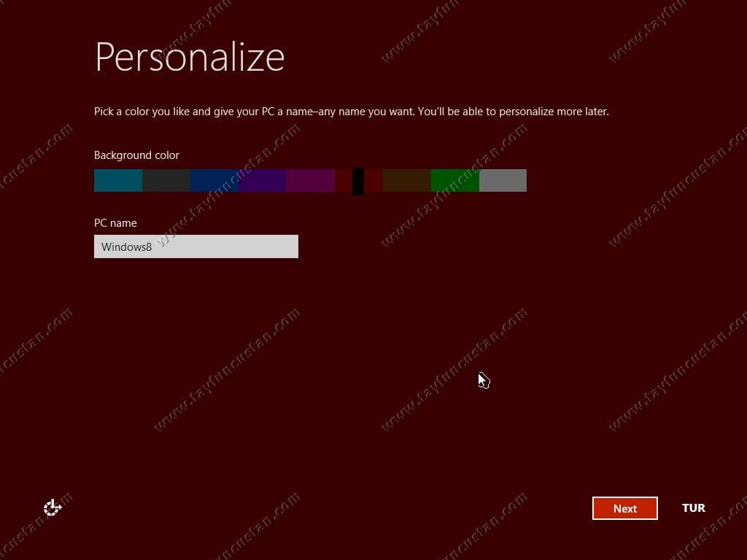Open the TUR keyboard language switcher
747x560 pixels.
pyautogui.click(x=693, y=508)
